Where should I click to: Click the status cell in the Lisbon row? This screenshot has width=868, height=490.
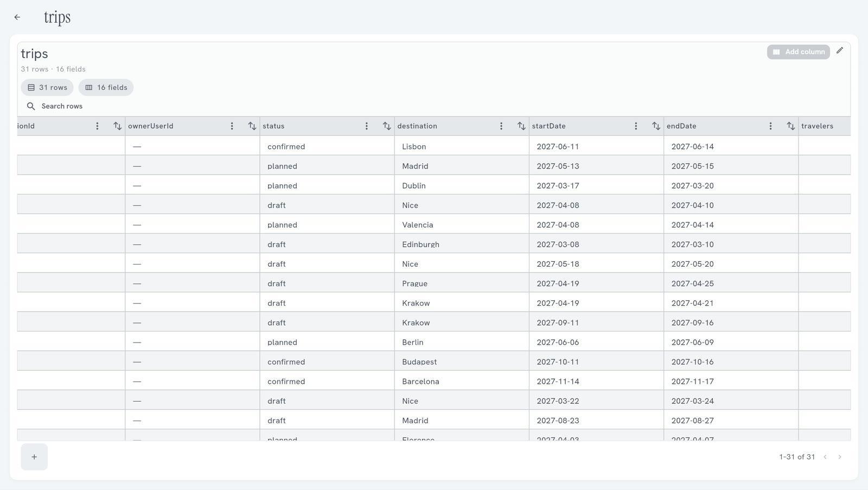(x=327, y=146)
